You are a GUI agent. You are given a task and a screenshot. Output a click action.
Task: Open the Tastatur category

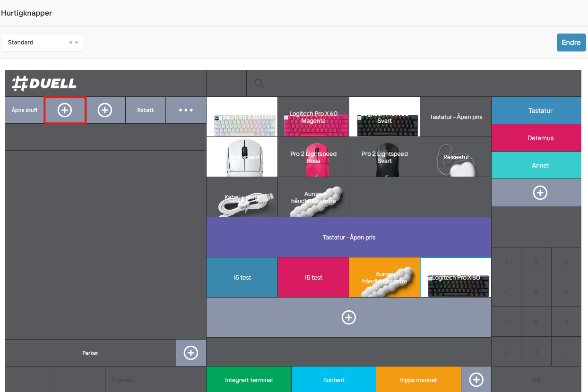point(536,111)
